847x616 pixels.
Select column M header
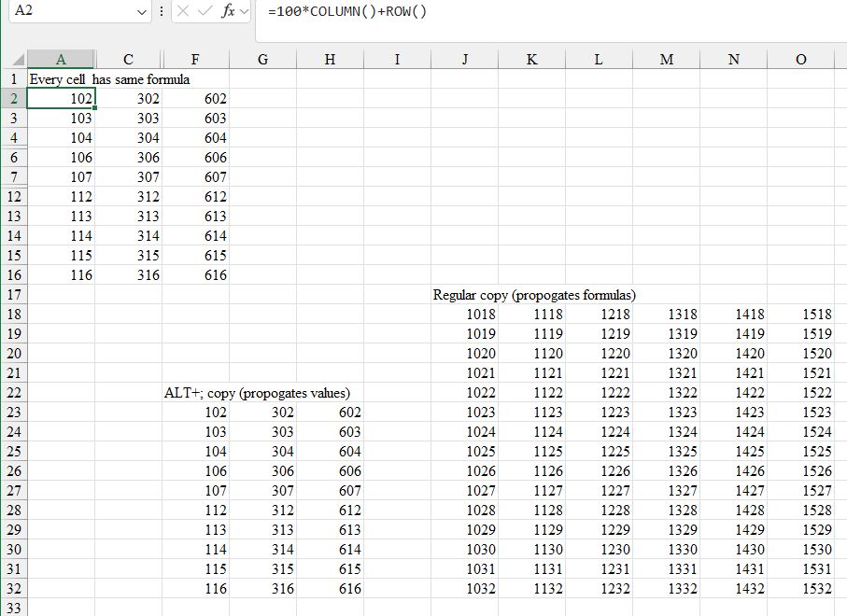click(x=667, y=60)
